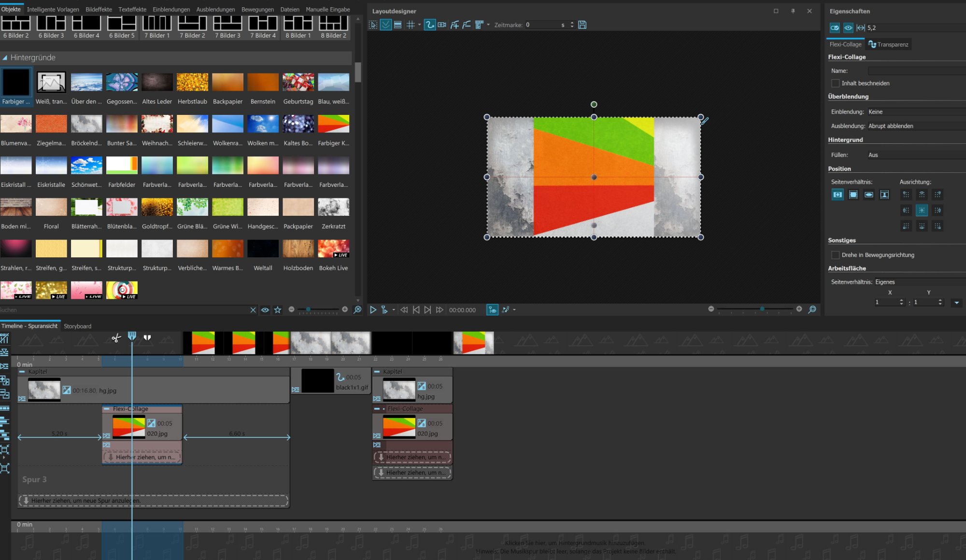
Task: Toggle eye visibility filter beside search field
Action: click(x=265, y=310)
